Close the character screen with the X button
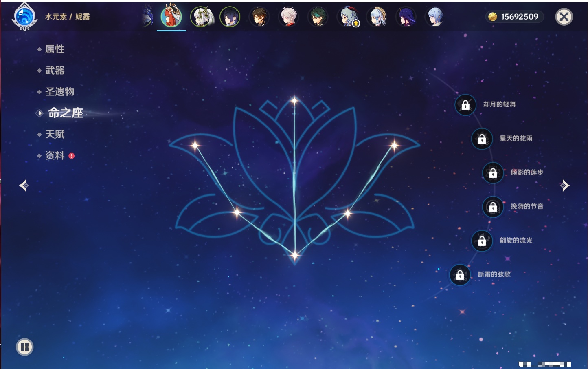 point(564,17)
